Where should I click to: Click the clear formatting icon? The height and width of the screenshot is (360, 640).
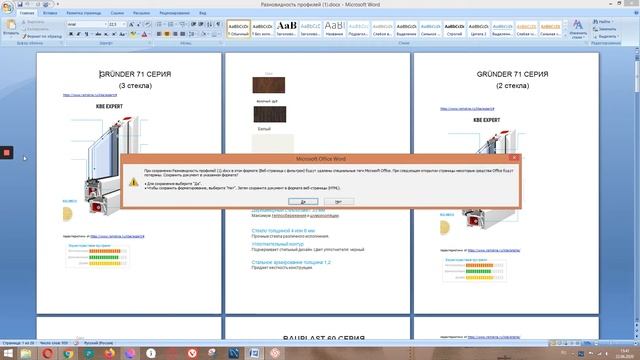click(x=147, y=24)
